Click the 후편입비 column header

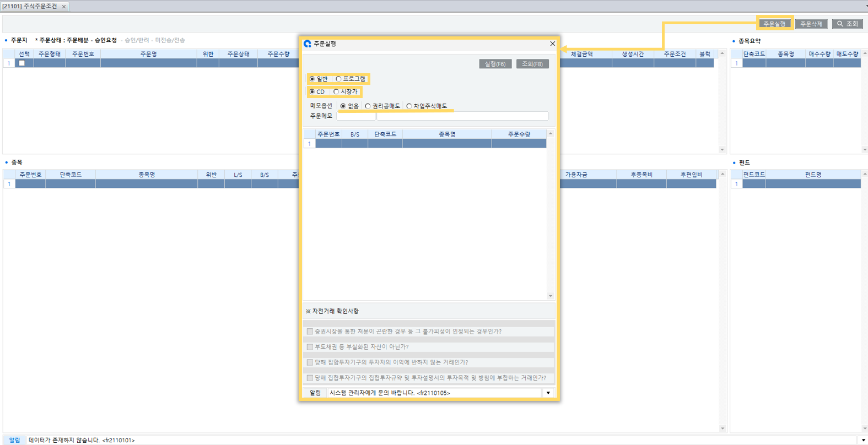click(x=691, y=175)
